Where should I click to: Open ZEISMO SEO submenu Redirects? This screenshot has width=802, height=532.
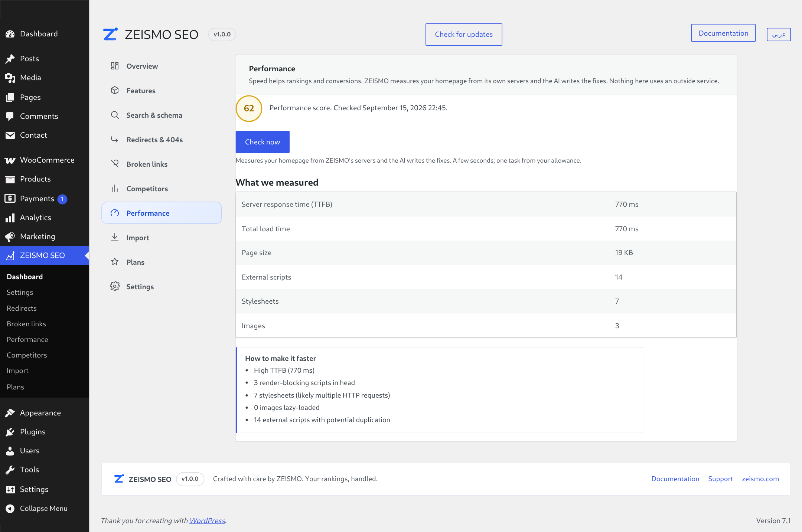point(22,308)
